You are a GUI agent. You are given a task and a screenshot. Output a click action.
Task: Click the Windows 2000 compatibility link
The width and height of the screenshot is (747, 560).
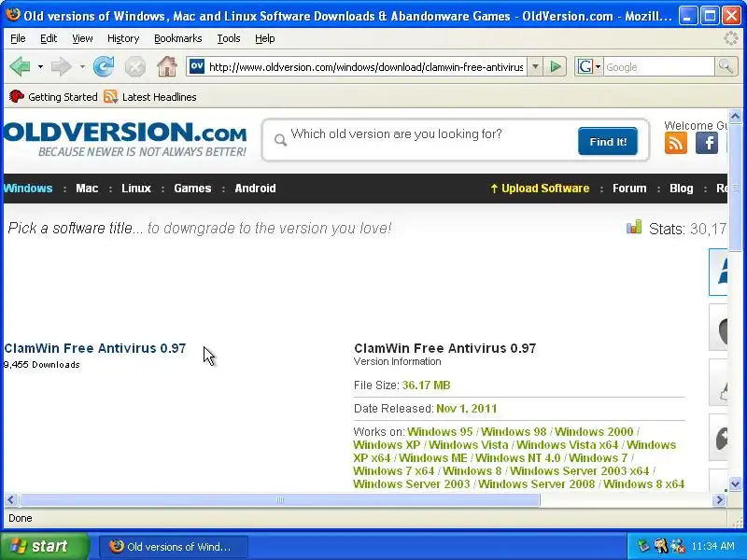594,432
